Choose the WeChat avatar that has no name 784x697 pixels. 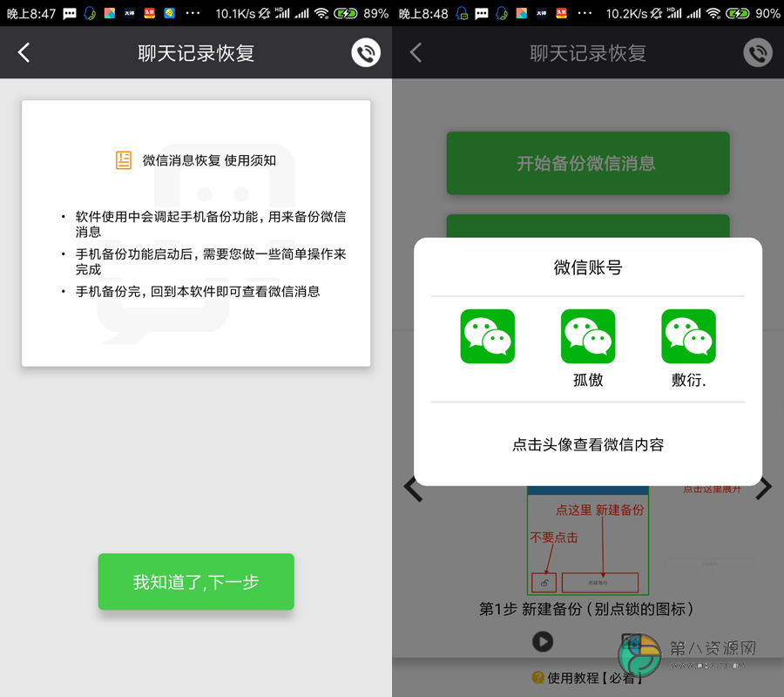[488, 336]
